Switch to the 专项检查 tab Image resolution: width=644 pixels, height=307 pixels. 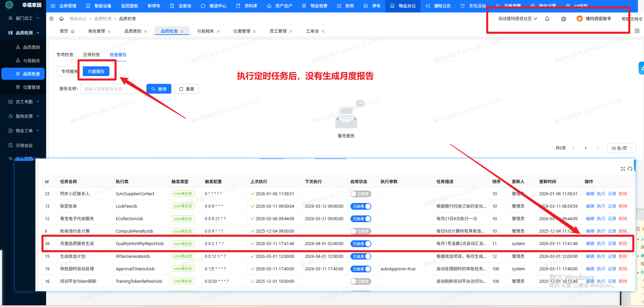coord(65,55)
